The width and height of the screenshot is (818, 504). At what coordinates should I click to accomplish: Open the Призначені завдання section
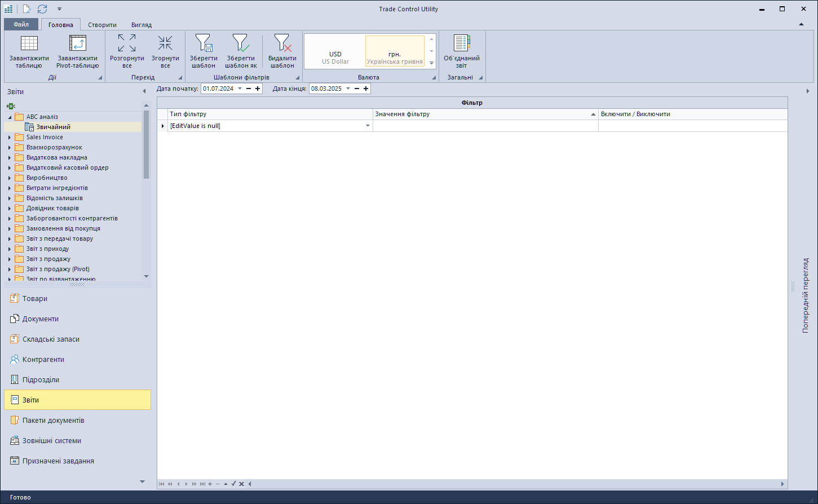coord(77,461)
